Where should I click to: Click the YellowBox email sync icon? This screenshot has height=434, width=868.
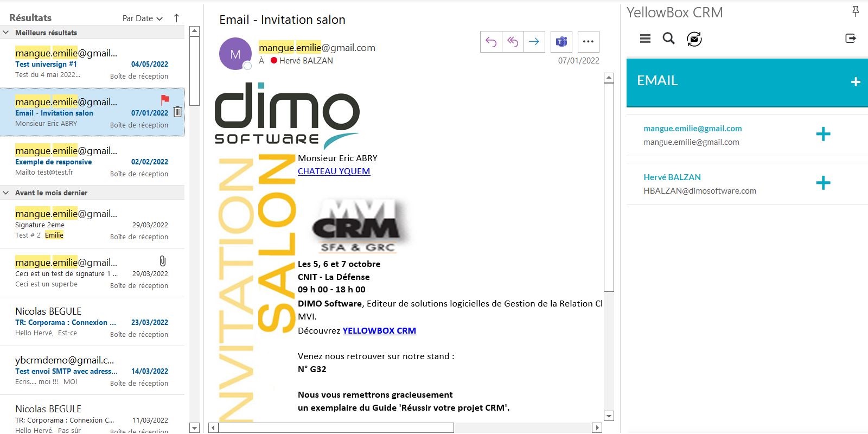pyautogui.click(x=694, y=39)
